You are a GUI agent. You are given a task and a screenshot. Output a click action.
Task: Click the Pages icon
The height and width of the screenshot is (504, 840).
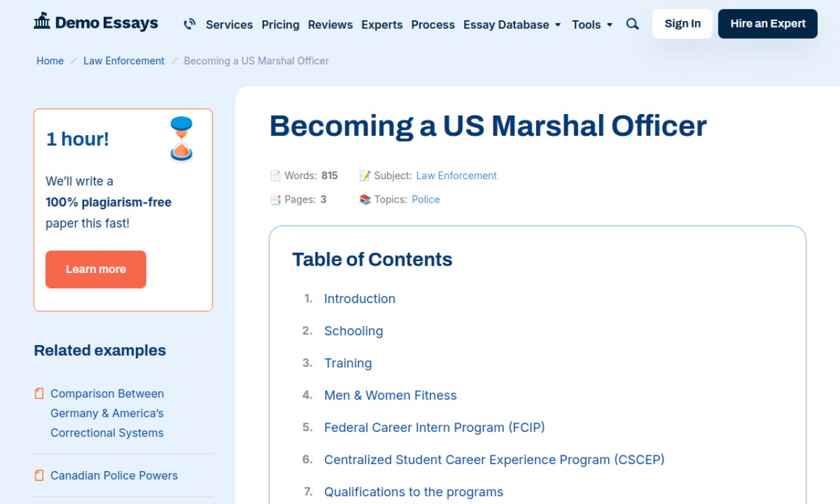275,199
